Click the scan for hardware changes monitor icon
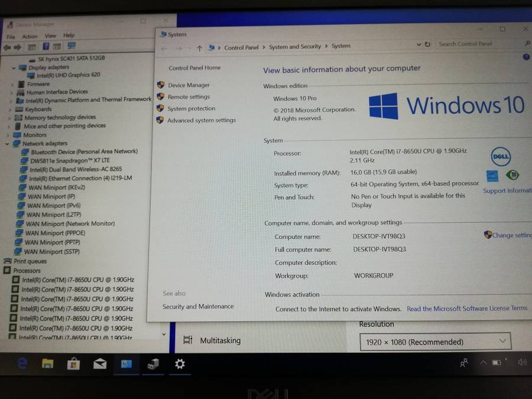 [x=72, y=46]
